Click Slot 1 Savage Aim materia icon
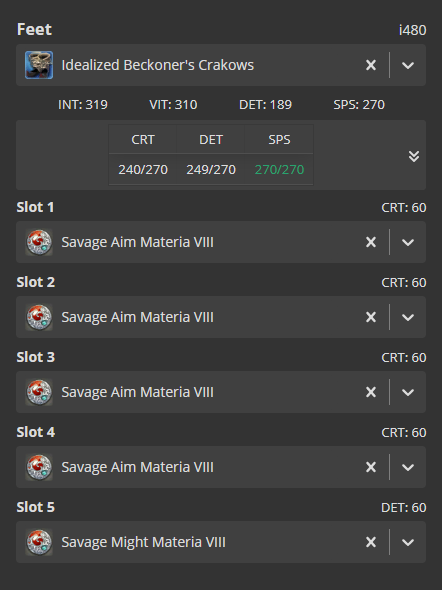442x590 pixels. coord(39,242)
